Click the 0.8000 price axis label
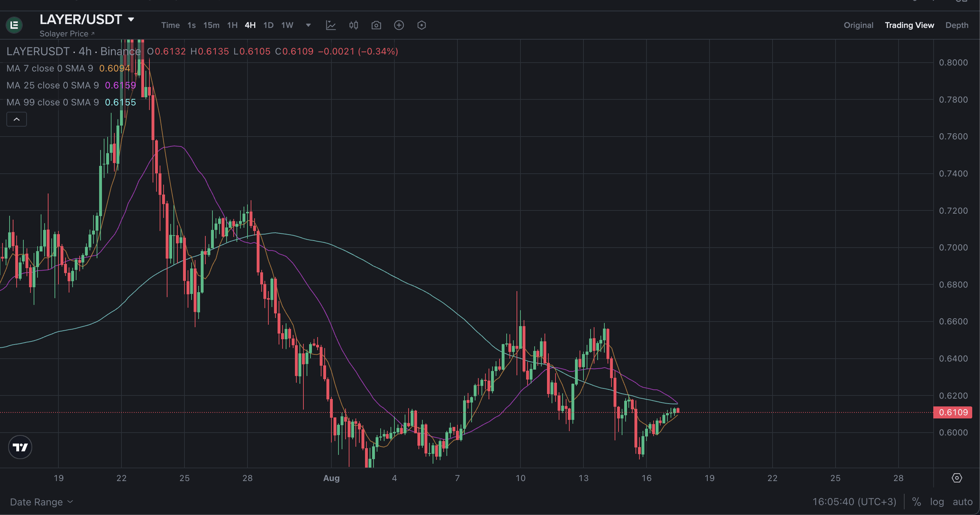 [x=953, y=62]
